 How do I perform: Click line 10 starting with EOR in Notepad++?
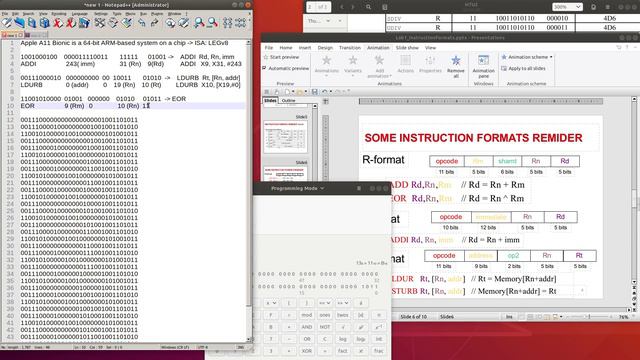pyautogui.click(x=133, y=106)
